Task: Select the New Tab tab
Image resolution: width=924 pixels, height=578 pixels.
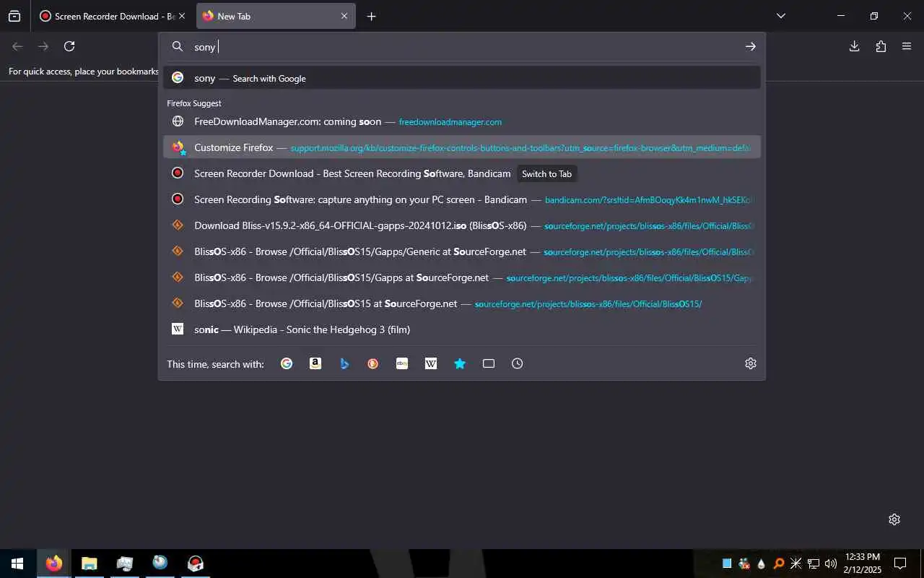Action: point(276,16)
